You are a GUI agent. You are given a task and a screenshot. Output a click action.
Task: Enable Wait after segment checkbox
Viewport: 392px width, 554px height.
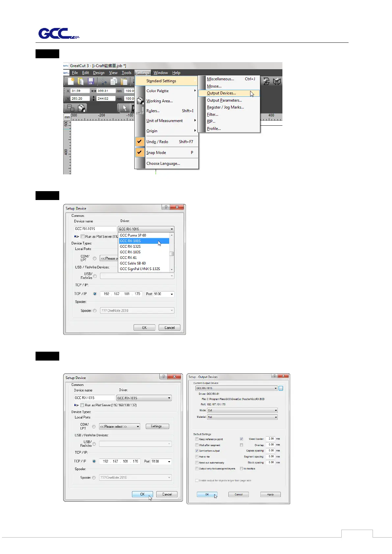coord(197,445)
